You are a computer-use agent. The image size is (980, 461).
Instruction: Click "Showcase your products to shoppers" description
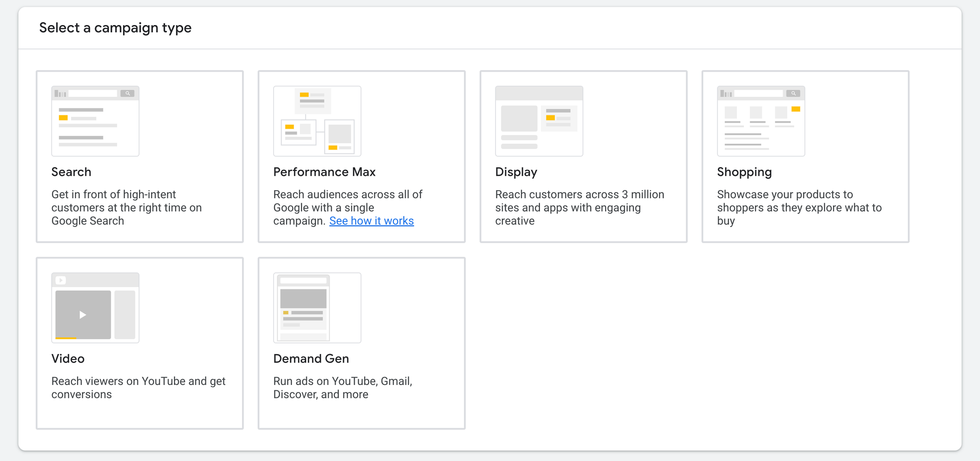tap(799, 207)
